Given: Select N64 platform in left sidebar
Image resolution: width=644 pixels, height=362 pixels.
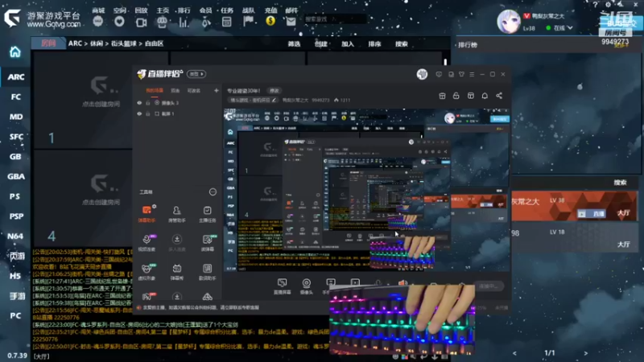Looking at the screenshot, I should click(x=15, y=236).
